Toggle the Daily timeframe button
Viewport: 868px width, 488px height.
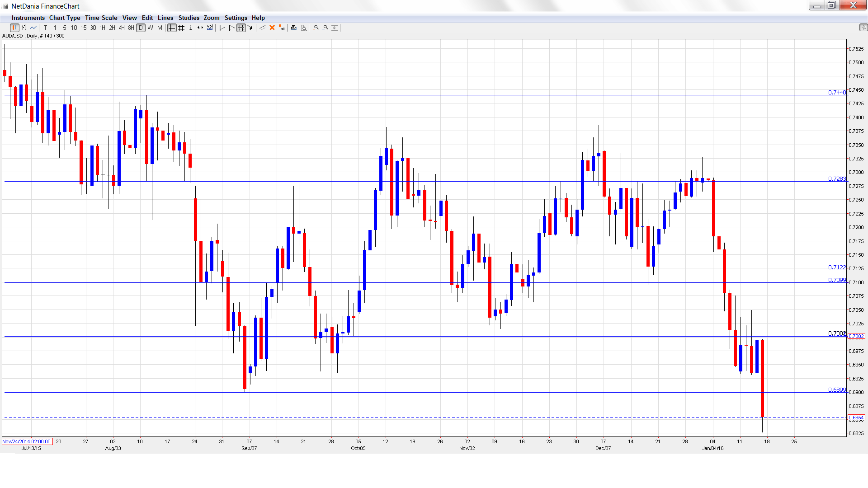coord(140,28)
